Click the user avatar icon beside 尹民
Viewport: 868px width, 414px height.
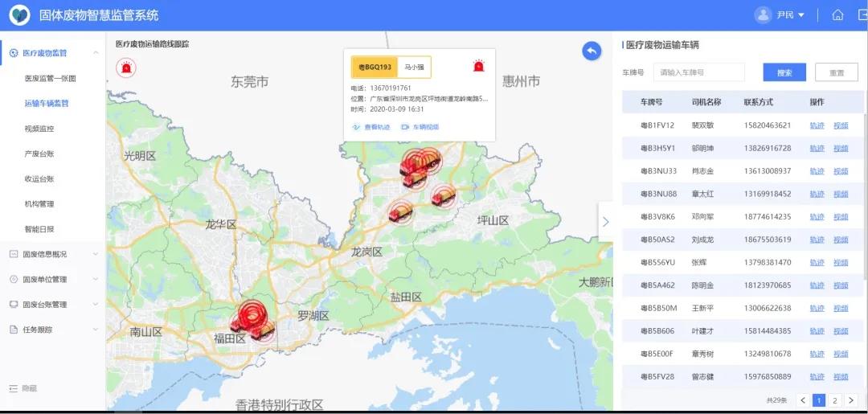click(763, 15)
